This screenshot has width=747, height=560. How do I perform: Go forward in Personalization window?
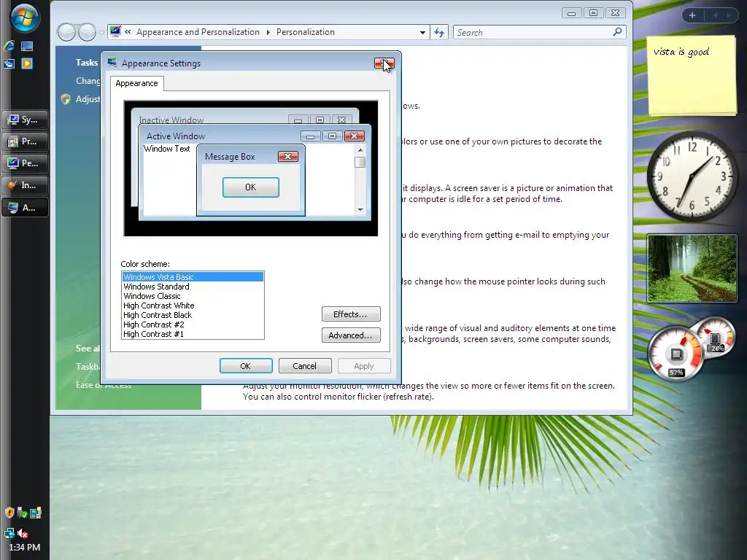pos(88,32)
